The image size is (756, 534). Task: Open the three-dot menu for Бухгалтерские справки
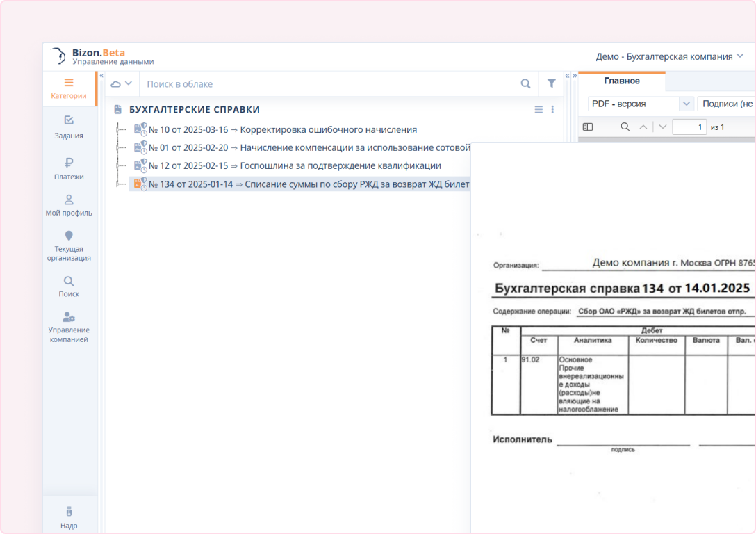[x=552, y=109]
